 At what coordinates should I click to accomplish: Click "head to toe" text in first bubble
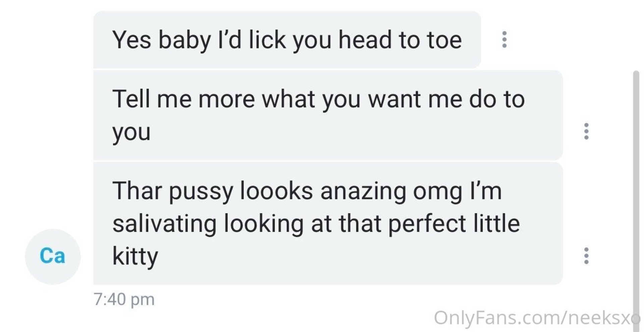[x=400, y=40]
